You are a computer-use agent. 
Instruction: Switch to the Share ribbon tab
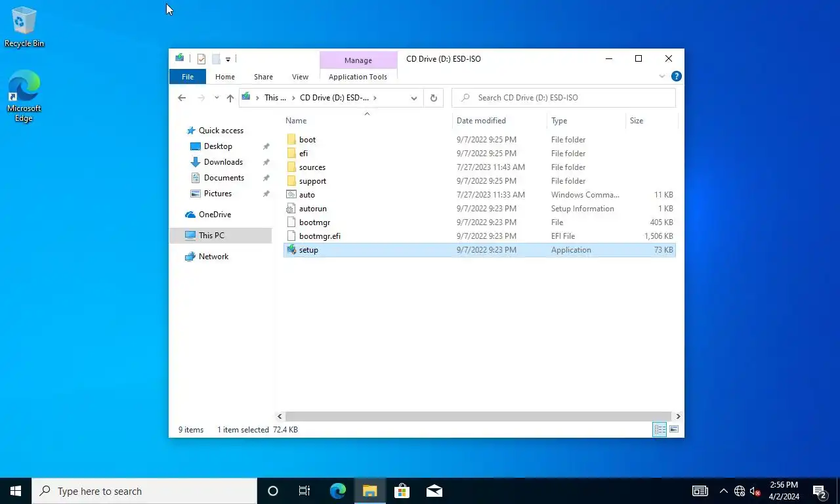263,77
